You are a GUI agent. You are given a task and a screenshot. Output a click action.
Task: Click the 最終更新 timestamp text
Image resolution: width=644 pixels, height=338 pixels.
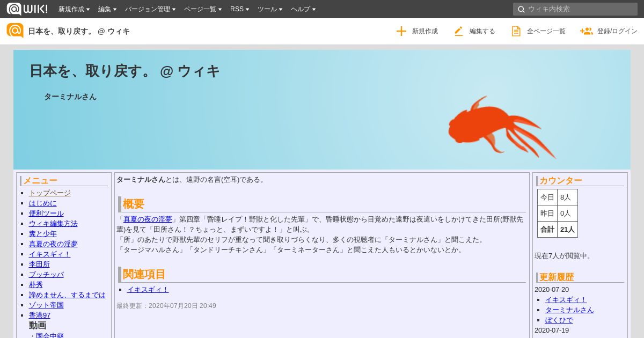tap(166, 306)
